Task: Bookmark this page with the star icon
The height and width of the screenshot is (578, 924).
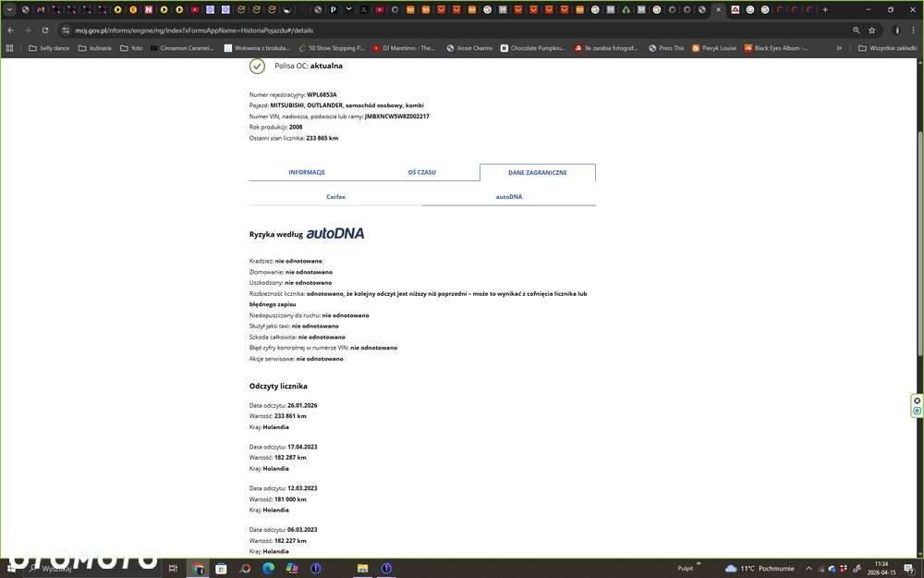Action: 871,31
